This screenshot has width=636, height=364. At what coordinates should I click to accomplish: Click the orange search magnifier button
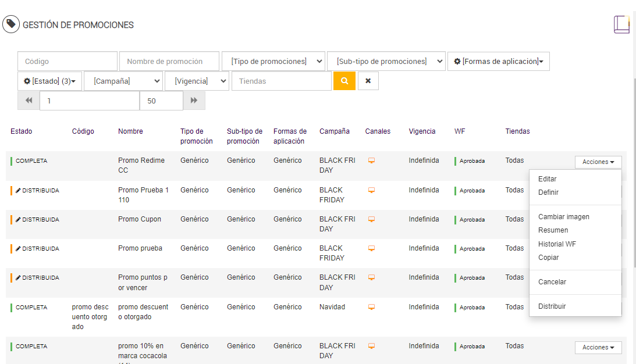344,81
